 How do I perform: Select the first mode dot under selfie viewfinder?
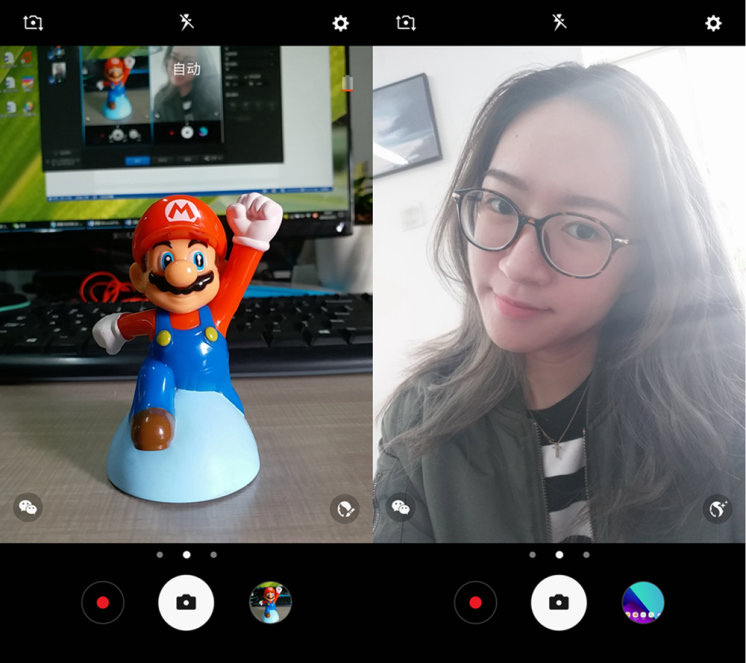tap(532, 554)
